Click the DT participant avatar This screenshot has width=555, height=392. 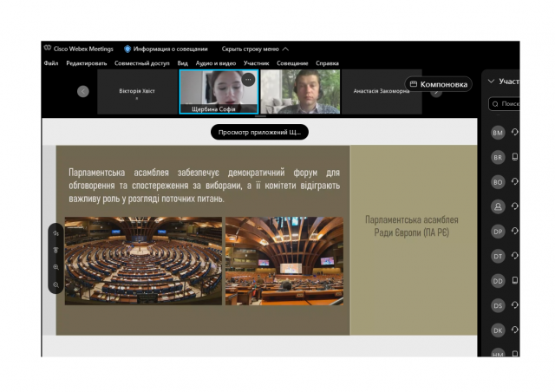point(498,256)
